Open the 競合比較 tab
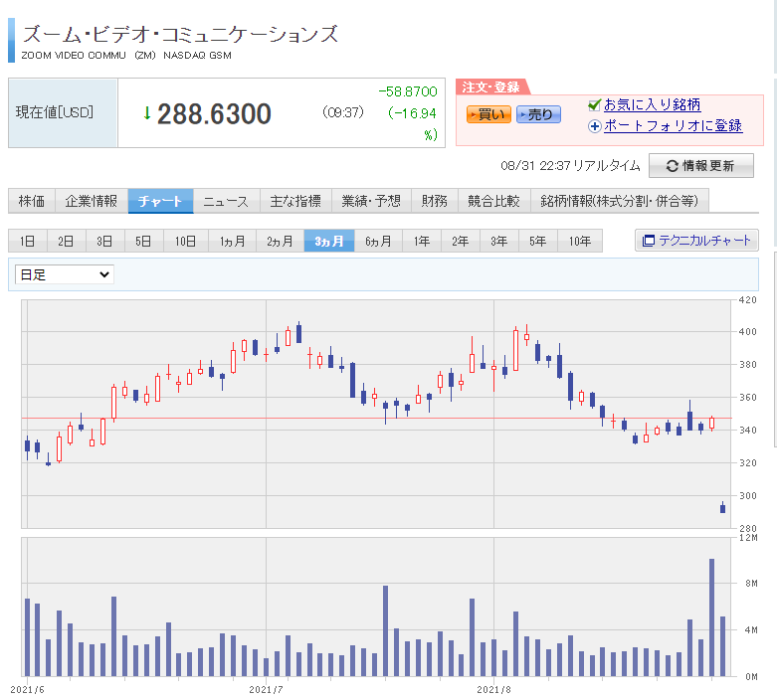Screen dimensions: 777x700 click(494, 201)
